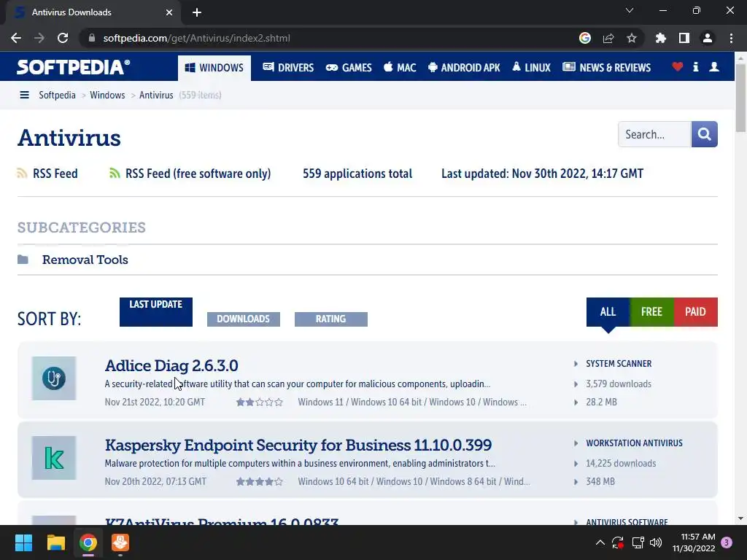The height and width of the screenshot is (560, 747).
Task: Open Adlice Diag 2.6.3.0 page
Action: coord(171,366)
